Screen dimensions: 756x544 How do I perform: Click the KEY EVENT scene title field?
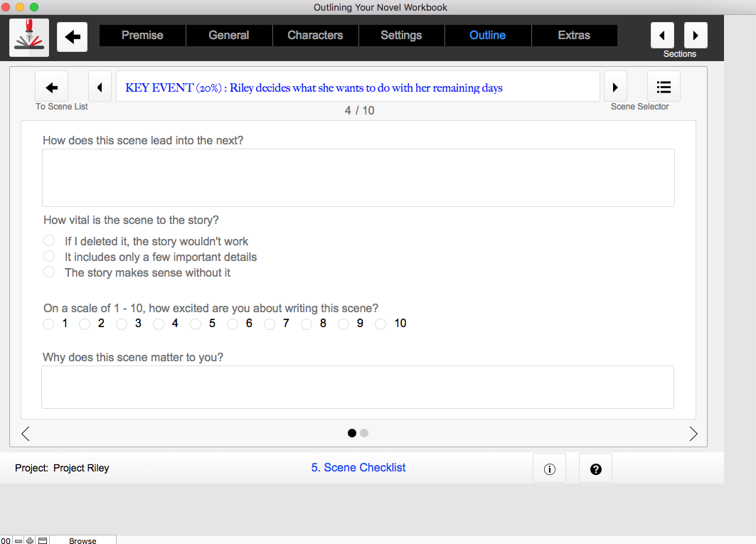(x=358, y=87)
